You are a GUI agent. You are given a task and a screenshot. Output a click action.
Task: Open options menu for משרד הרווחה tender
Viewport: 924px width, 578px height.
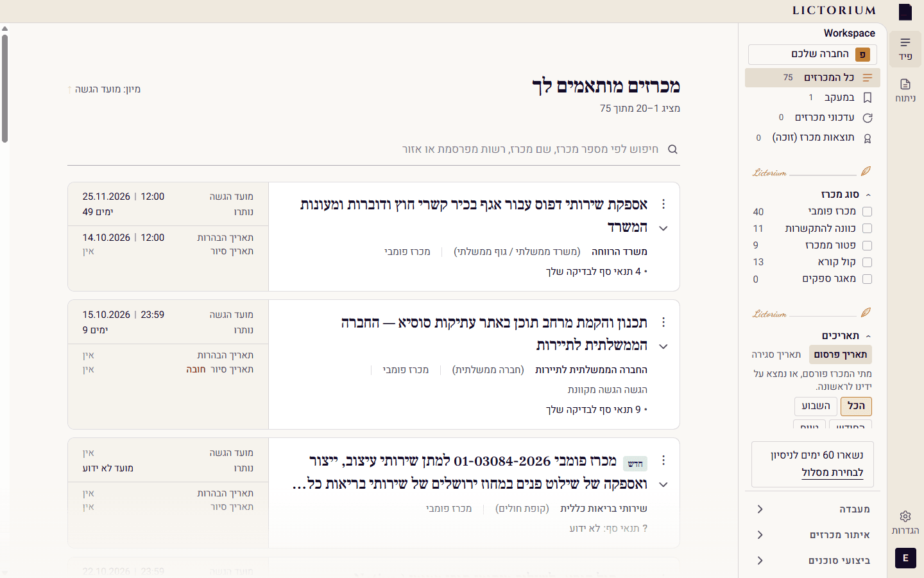click(663, 204)
